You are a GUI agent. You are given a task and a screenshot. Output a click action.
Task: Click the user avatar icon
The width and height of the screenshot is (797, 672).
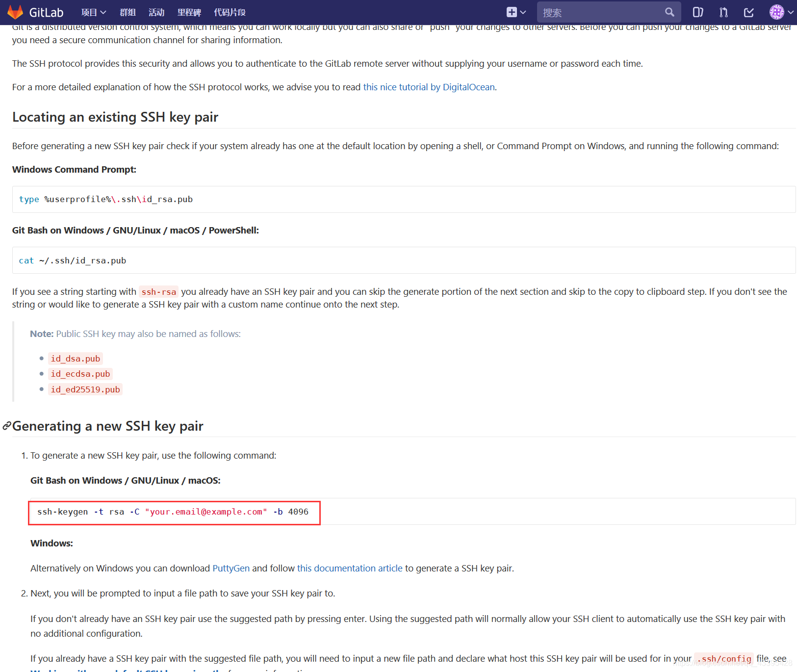[x=776, y=12]
